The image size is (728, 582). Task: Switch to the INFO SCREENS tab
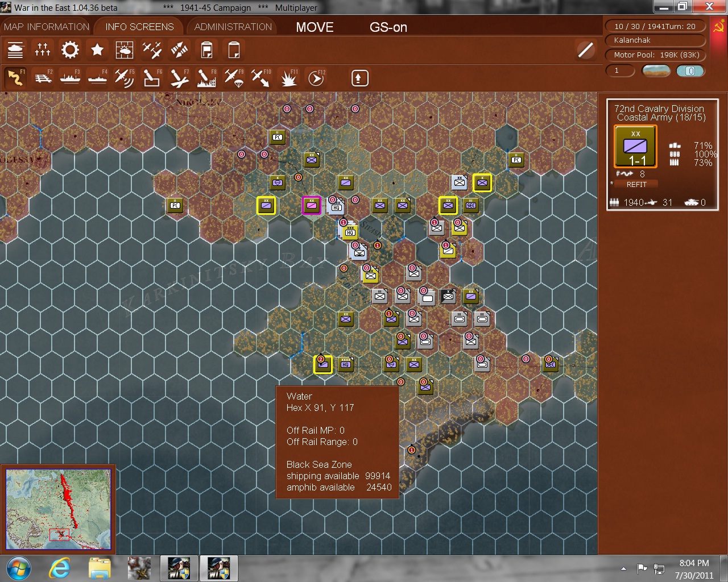(x=139, y=27)
